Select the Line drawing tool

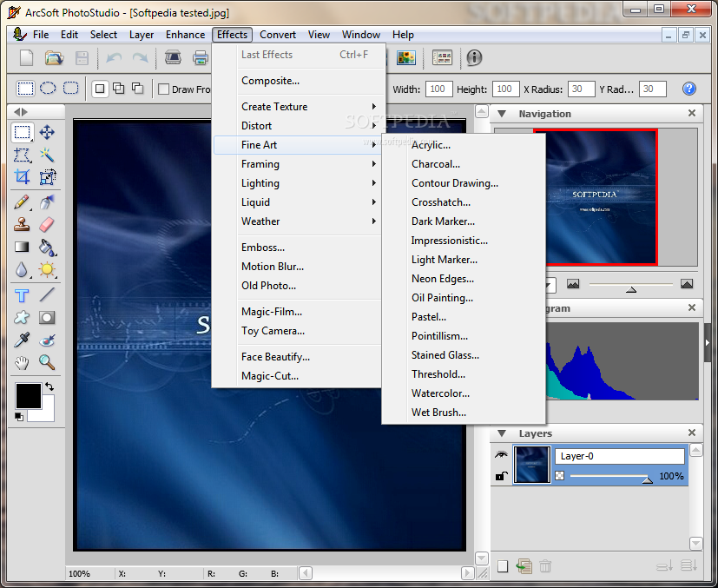point(47,295)
